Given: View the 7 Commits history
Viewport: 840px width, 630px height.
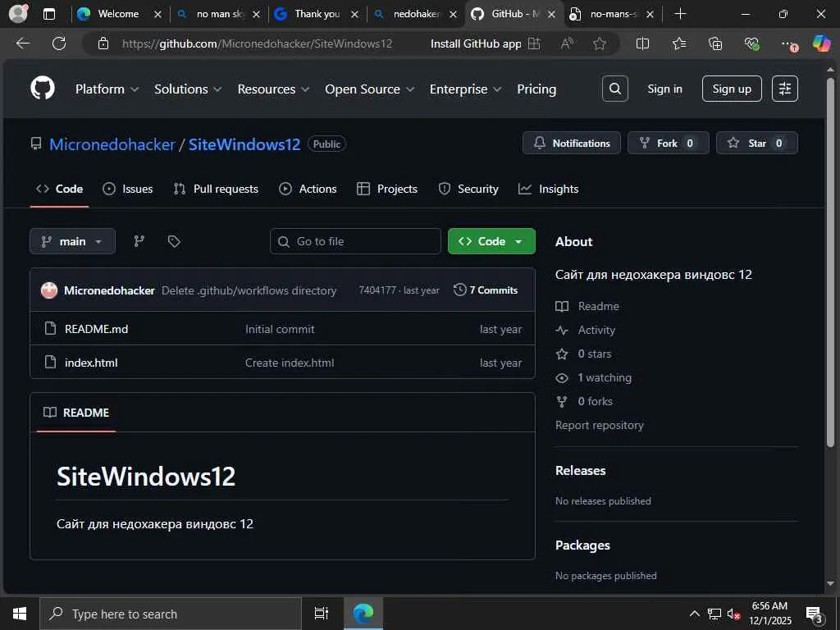Looking at the screenshot, I should click(x=486, y=290).
